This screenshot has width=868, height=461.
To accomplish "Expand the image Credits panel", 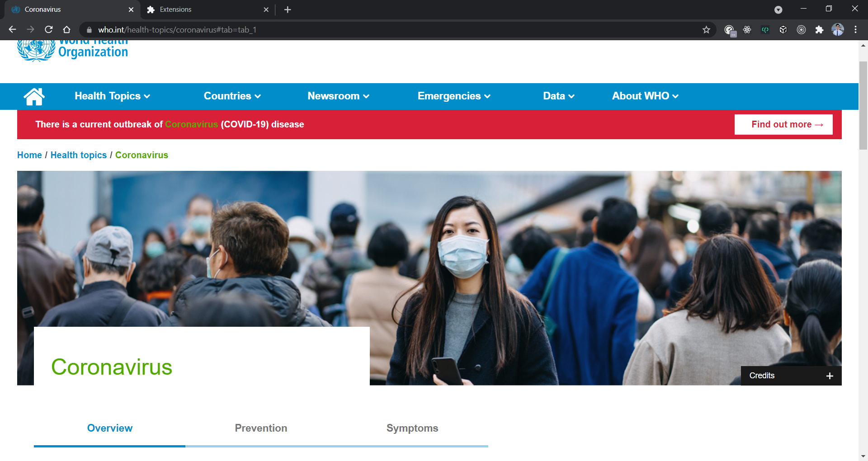I will [x=791, y=376].
